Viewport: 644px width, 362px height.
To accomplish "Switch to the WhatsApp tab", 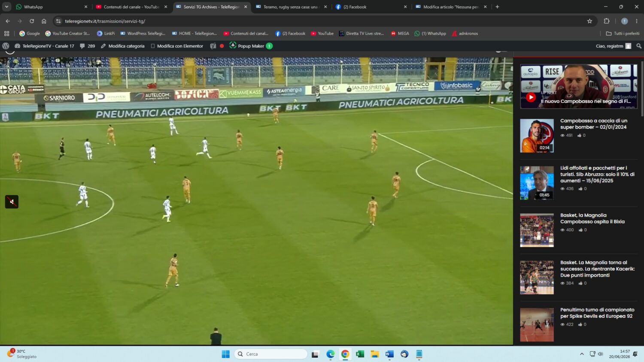I will [52, 7].
